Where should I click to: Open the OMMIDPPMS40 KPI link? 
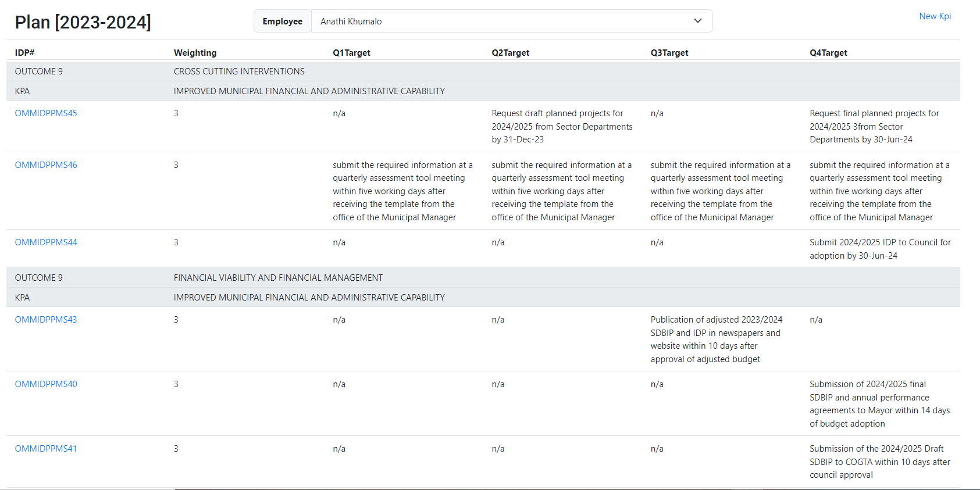click(46, 384)
